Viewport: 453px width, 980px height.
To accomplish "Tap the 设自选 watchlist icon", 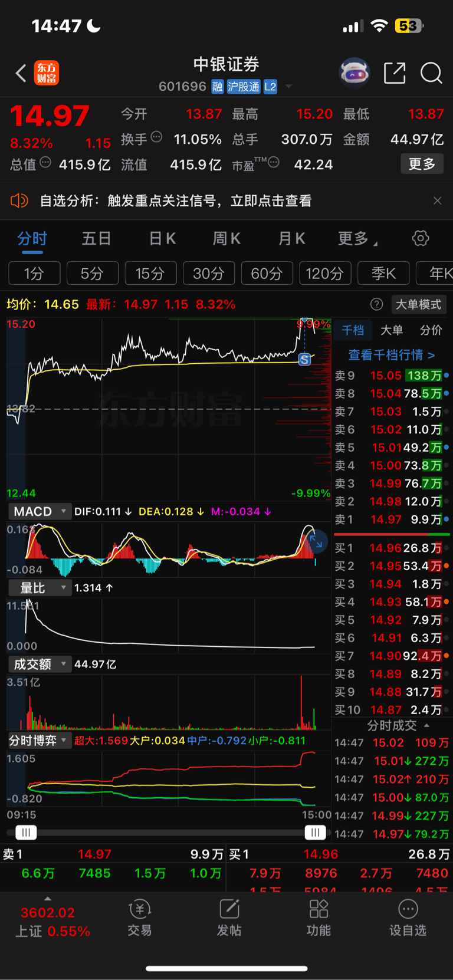I will point(408,917).
